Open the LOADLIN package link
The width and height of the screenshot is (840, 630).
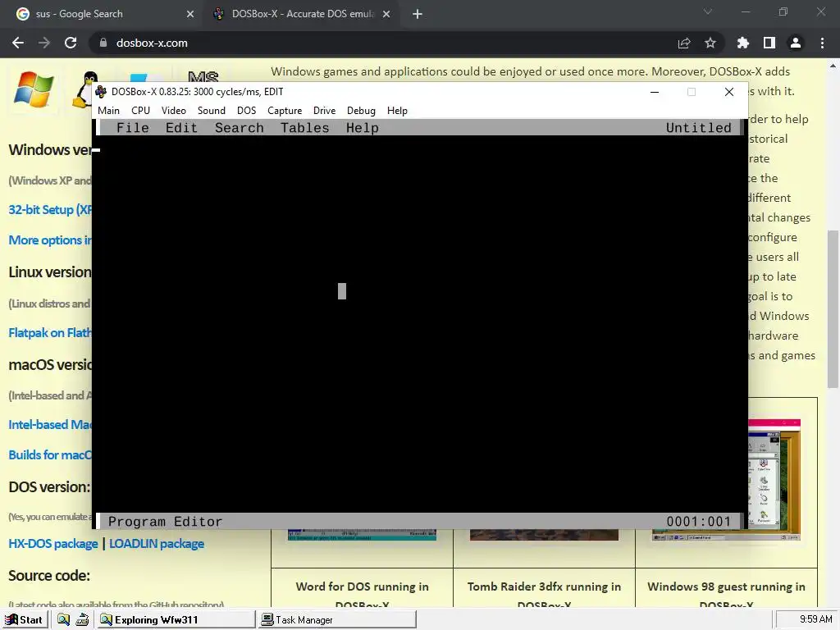157,544
